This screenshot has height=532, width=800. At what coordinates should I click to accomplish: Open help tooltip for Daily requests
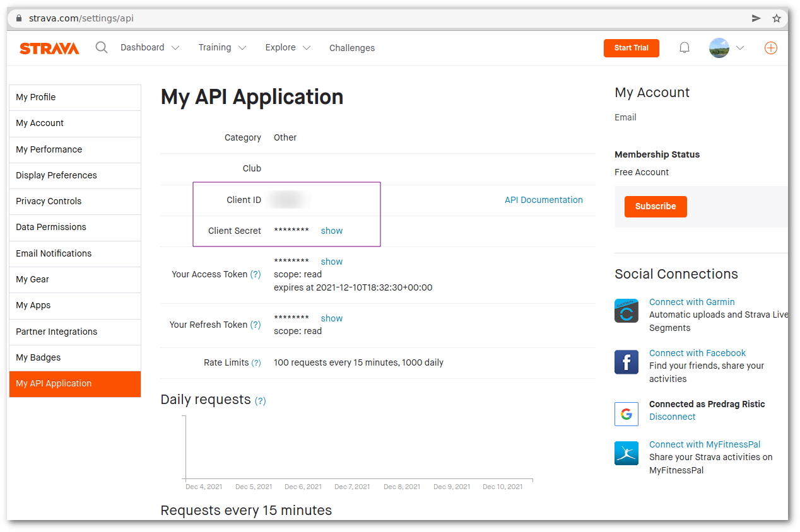coord(260,401)
